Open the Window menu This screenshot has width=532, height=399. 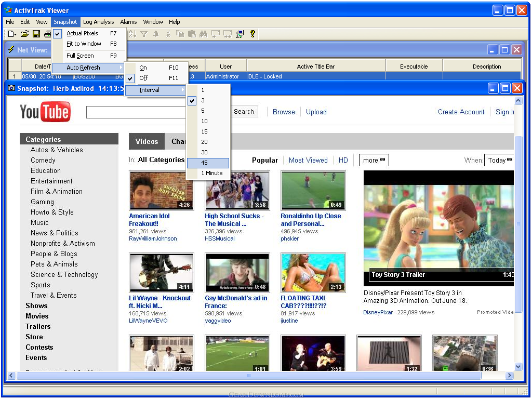(x=153, y=22)
